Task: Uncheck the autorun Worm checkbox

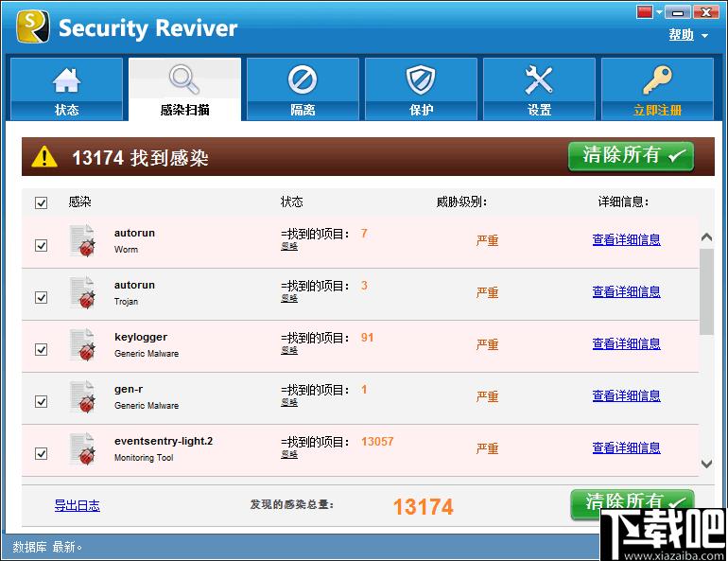Action: pos(41,245)
